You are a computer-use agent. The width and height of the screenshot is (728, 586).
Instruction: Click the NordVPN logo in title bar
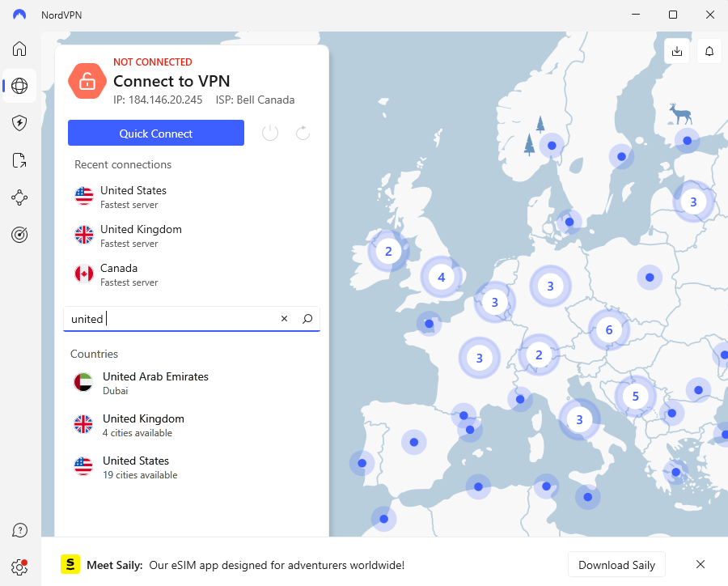tap(19, 15)
